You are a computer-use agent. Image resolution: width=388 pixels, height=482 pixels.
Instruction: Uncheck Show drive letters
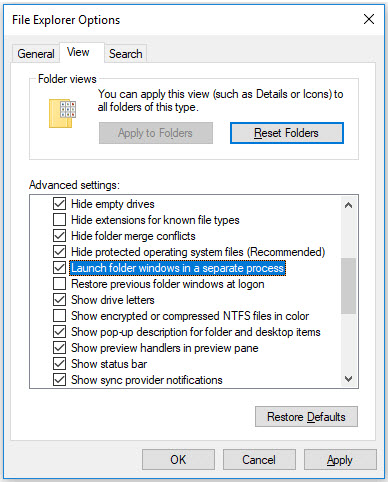(59, 300)
